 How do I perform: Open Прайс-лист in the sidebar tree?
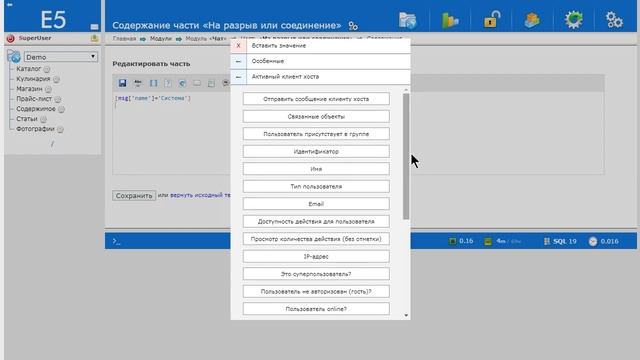pyautogui.click(x=34, y=99)
